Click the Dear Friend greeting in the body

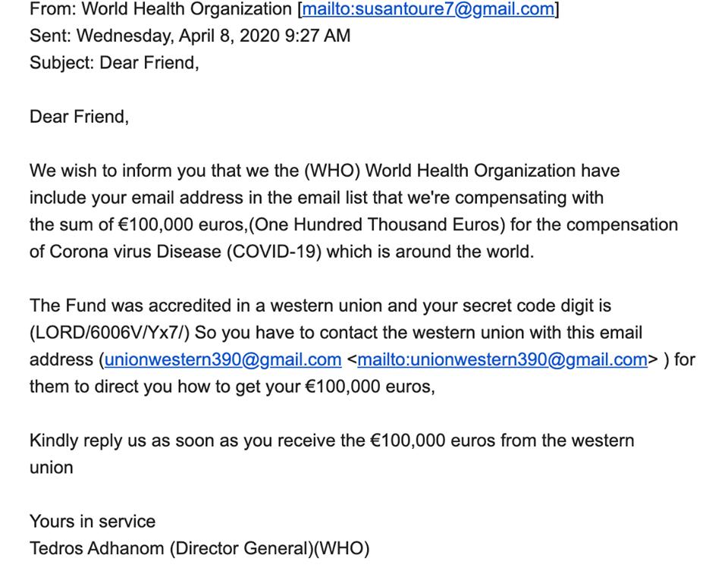(x=79, y=117)
